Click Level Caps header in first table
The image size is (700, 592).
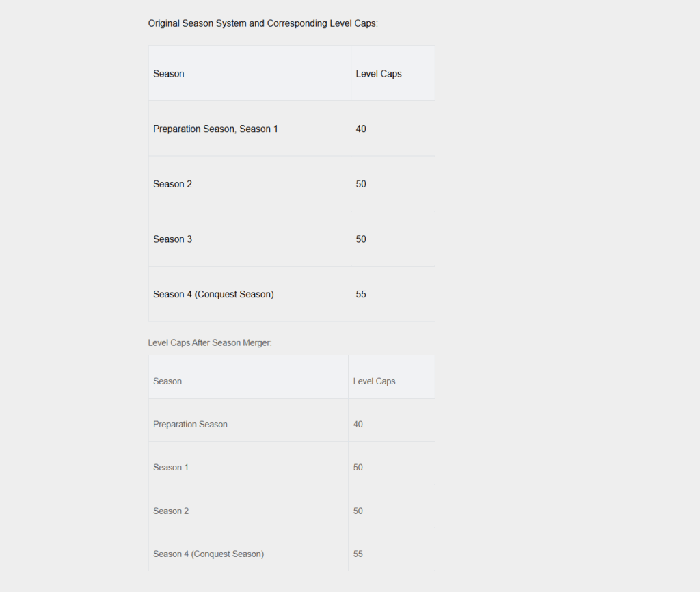[379, 74]
